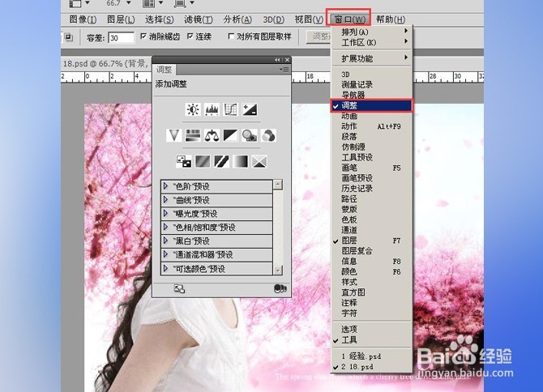
Task: Open the 排列(A) submenu
Action: pos(372,32)
